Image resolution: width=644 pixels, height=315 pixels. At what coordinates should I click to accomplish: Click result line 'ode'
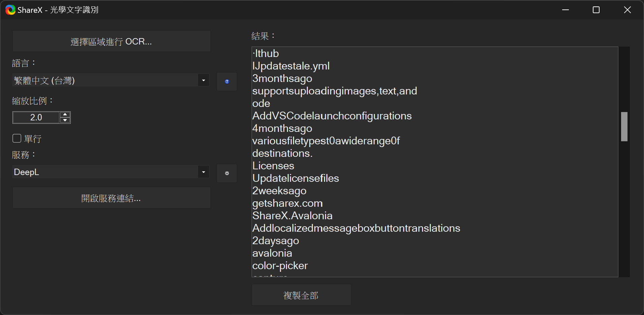click(x=261, y=103)
